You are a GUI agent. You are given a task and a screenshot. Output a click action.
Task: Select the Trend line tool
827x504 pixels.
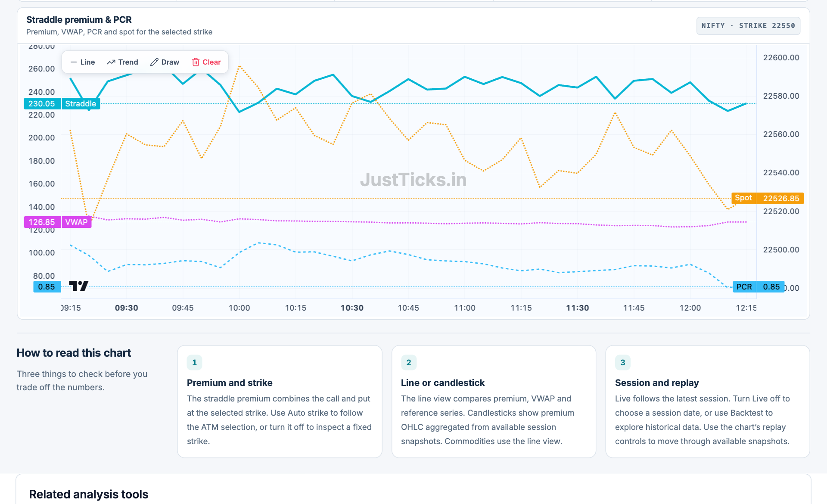[122, 62]
